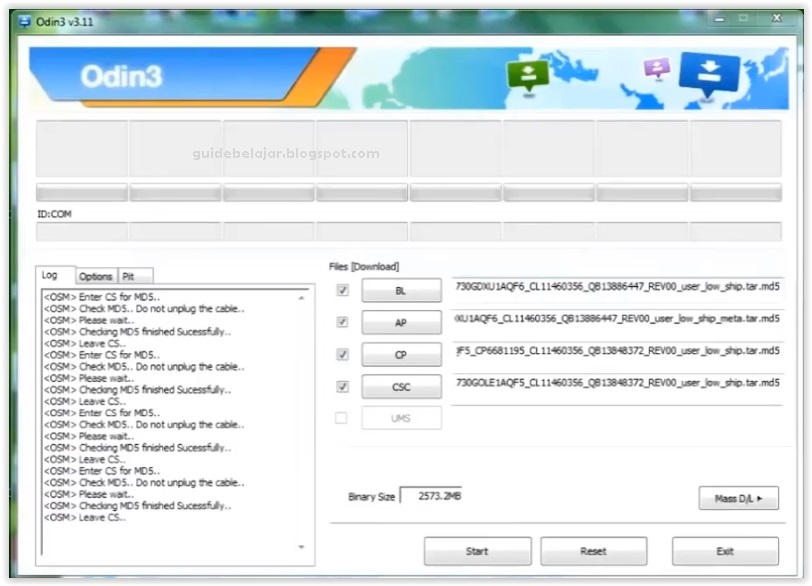Click the 'Files [Download]' label
Screen dimensions: 812x586
pos(364,267)
